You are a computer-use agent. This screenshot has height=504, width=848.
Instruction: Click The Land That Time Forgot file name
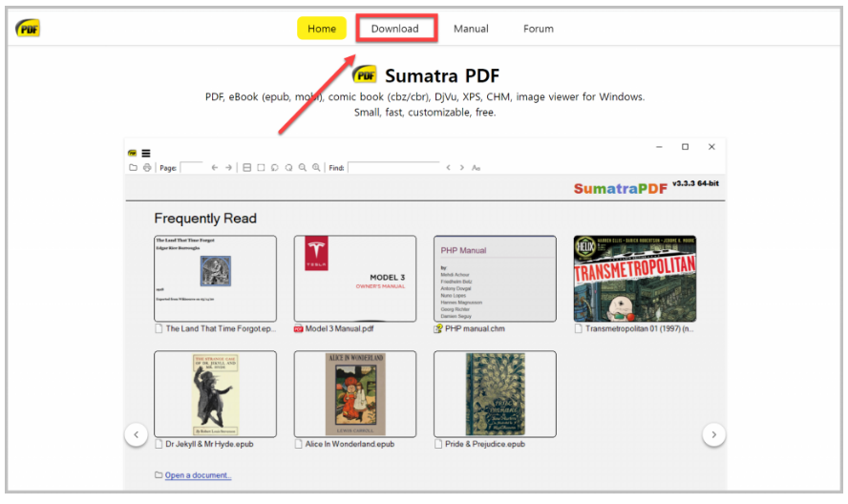[x=221, y=328]
